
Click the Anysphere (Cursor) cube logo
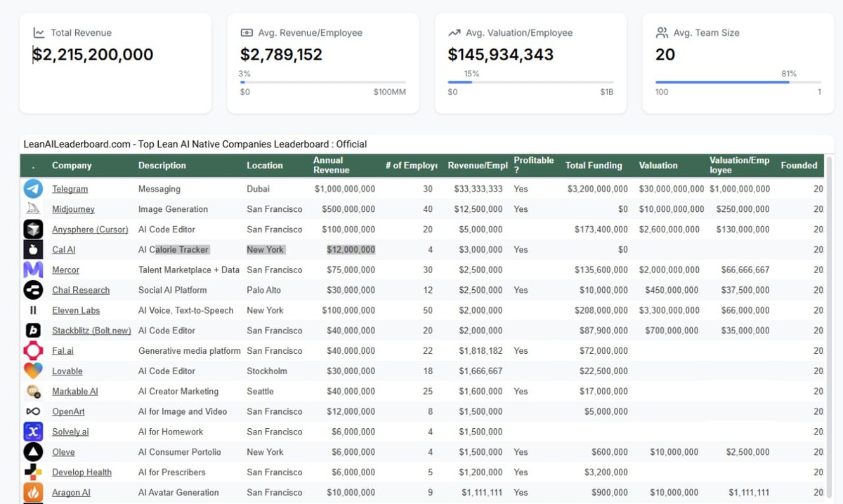(x=33, y=230)
